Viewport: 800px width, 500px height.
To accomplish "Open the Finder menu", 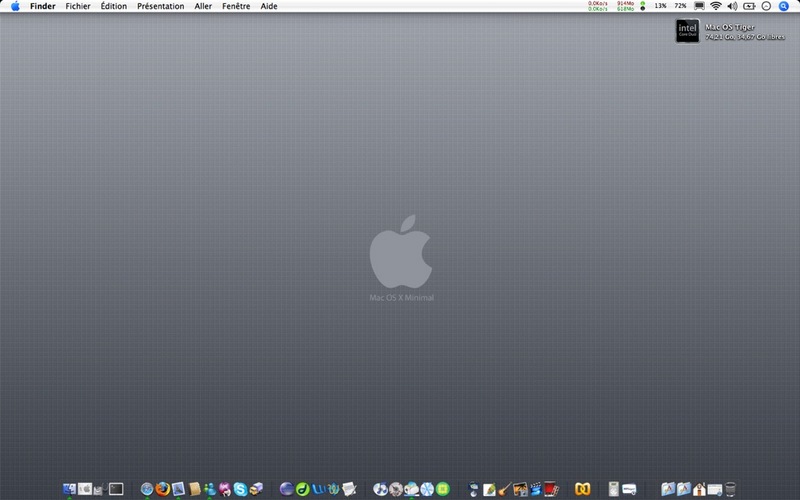I will [42, 6].
